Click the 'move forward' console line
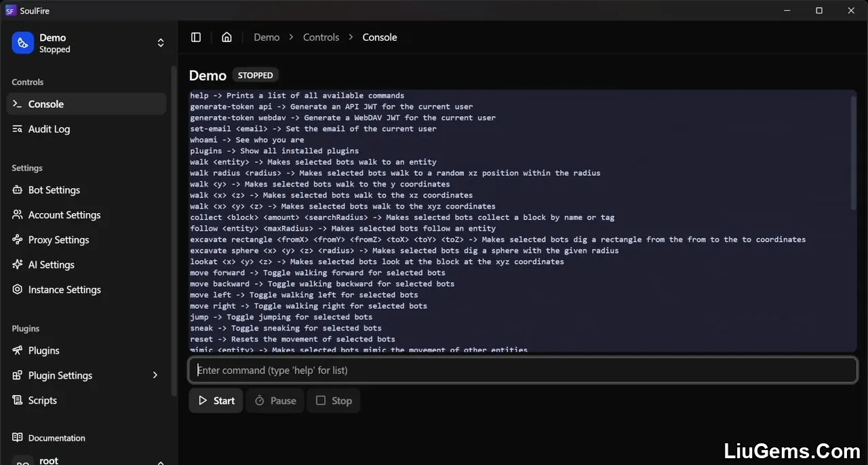 pos(317,273)
